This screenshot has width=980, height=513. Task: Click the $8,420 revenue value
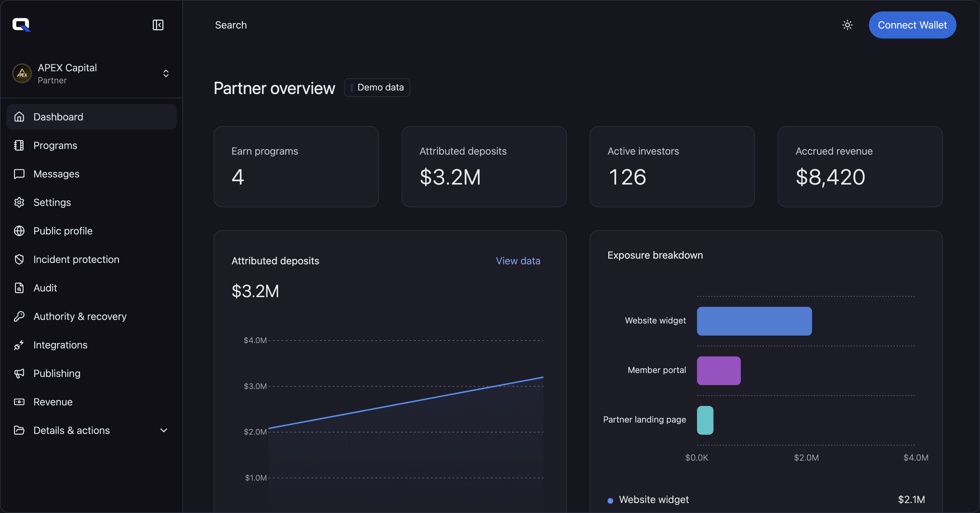tap(830, 177)
